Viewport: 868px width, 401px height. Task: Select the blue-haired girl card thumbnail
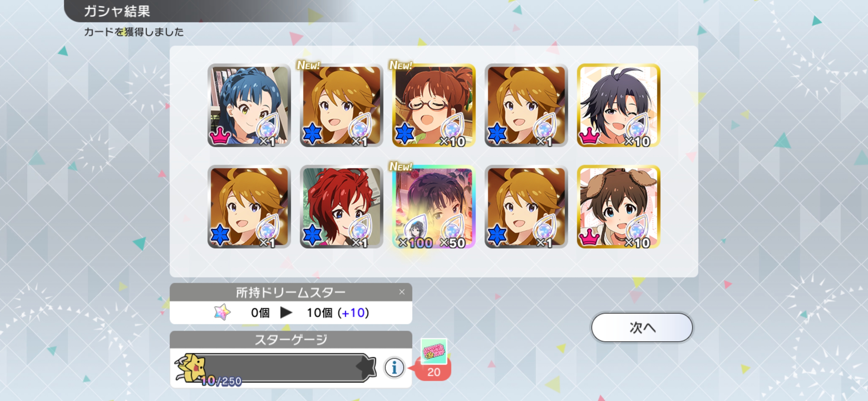coord(249,105)
